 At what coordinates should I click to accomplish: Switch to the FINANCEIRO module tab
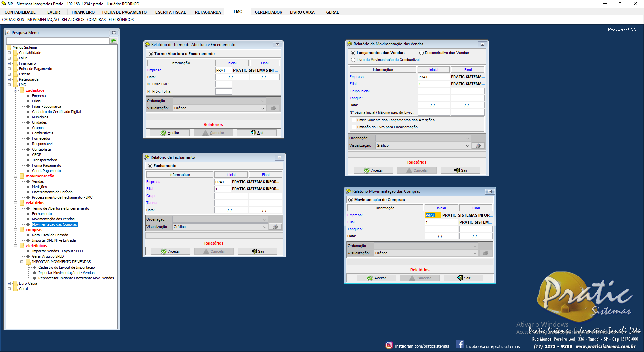[x=83, y=12]
